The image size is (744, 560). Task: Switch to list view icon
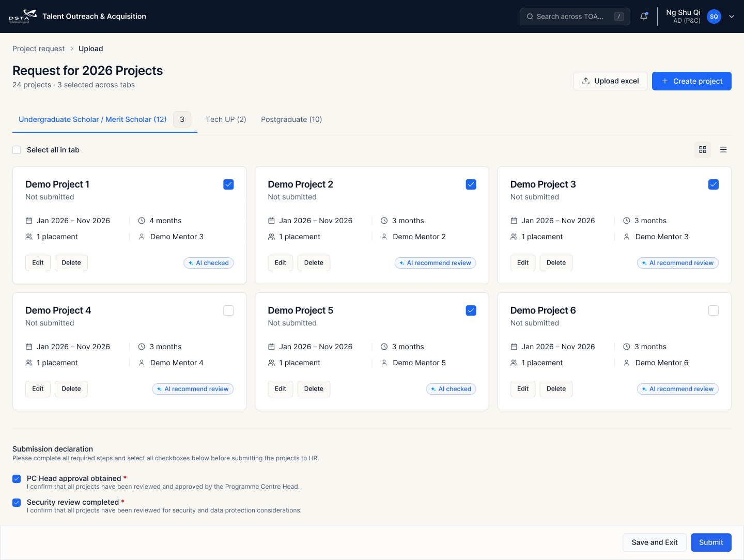(723, 150)
